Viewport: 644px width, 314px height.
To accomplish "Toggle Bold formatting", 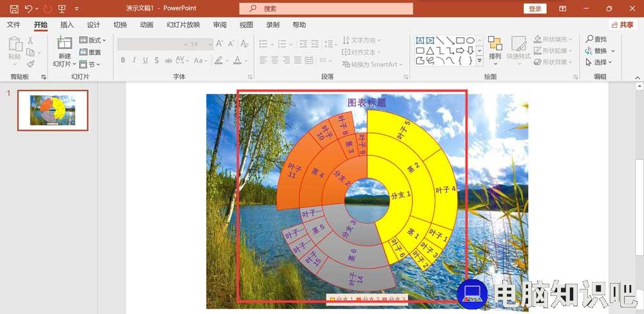I will click(123, 60).
